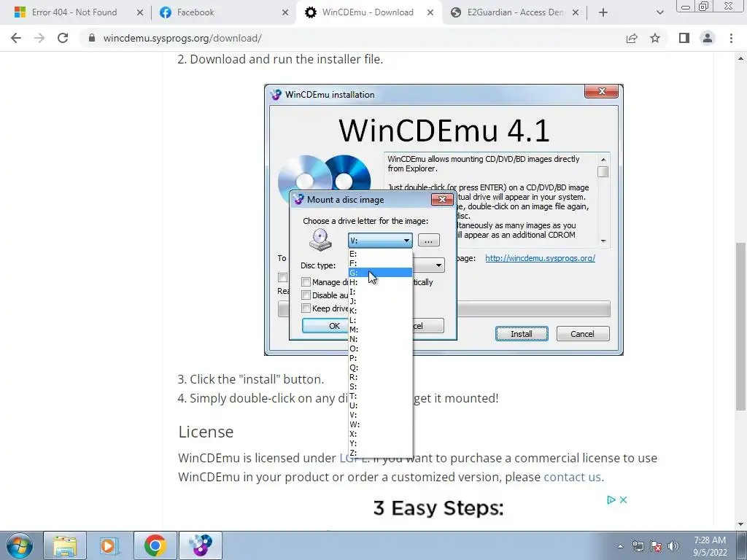This screenshot has width=747, height=560.
Task: Open the volume speaker tray icon
Action: click(673, 546)
